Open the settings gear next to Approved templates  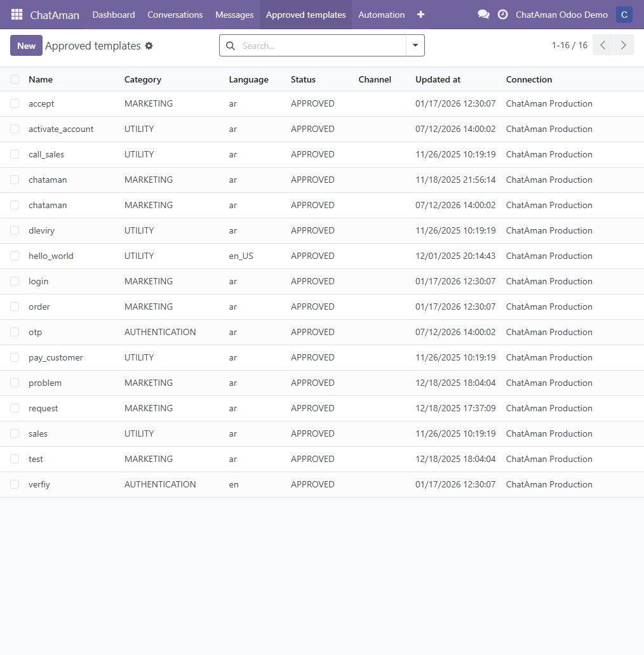(149, 46)
